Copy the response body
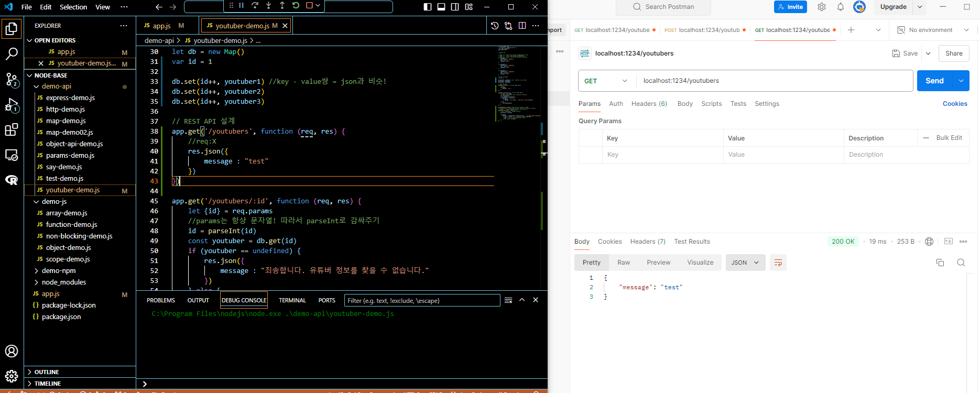This screenshot has width=980, height=393. (x=940, y=263)
